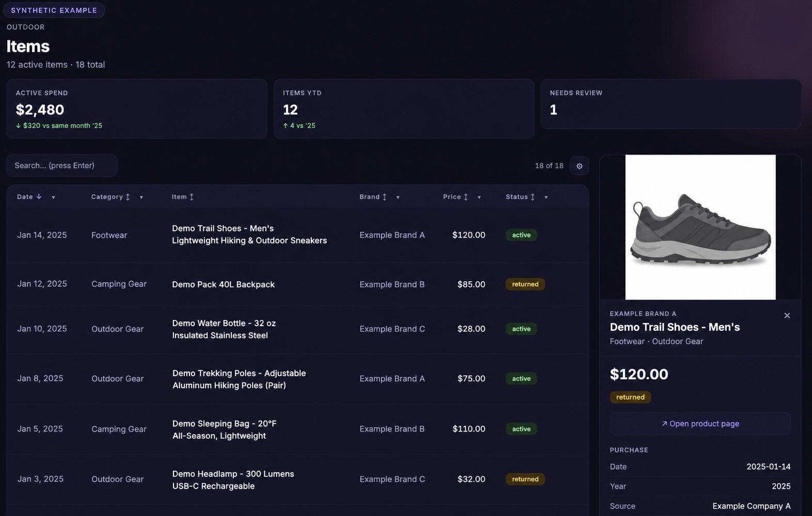Sort items using the Item sort arrows
The image size is (812, 516).
(192, 197)
